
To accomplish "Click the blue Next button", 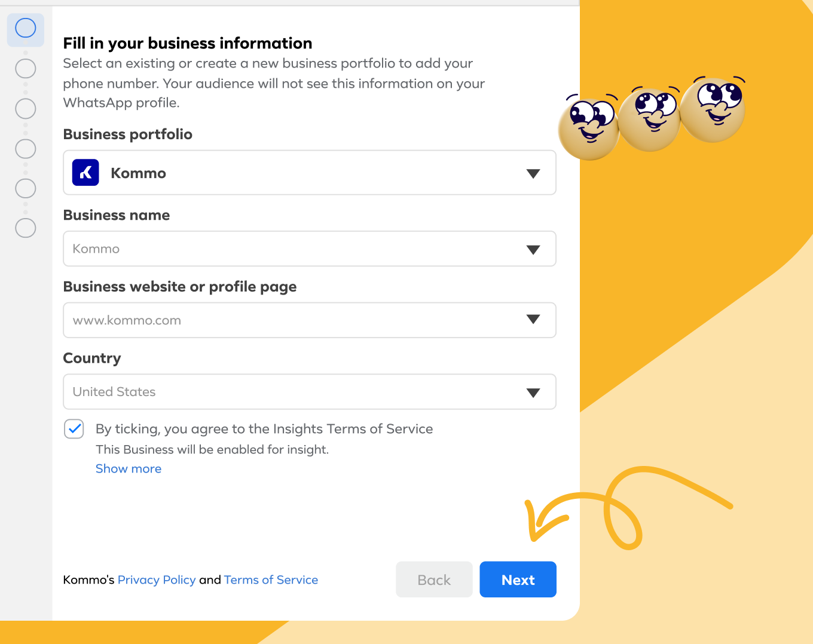I will pos(518,579).
